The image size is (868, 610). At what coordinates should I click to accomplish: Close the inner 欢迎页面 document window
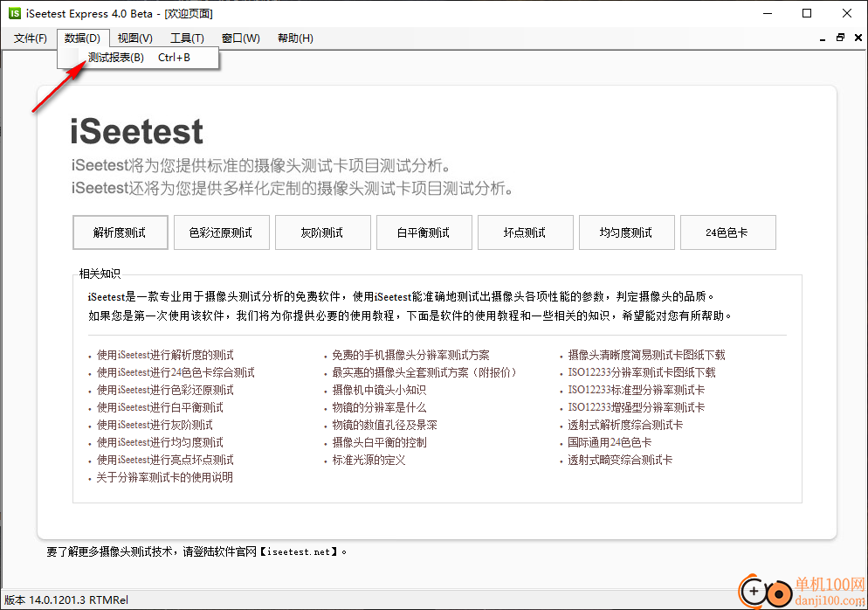[858, 38]
